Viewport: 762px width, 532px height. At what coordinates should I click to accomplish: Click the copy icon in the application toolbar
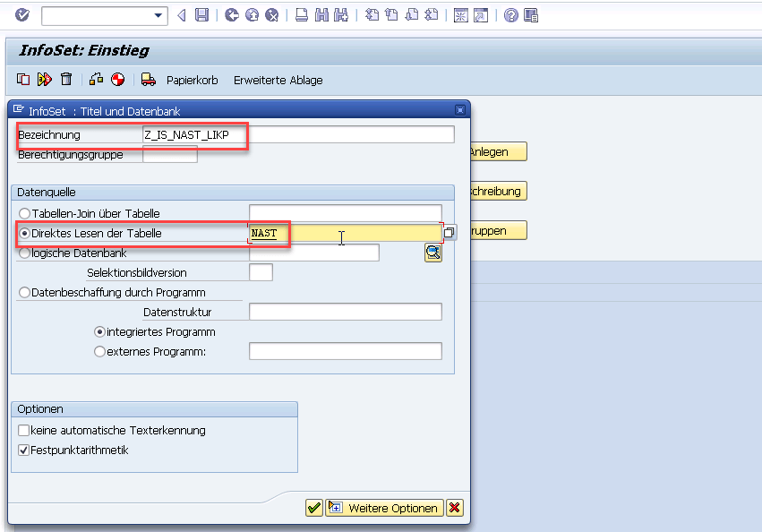point(22,80)
